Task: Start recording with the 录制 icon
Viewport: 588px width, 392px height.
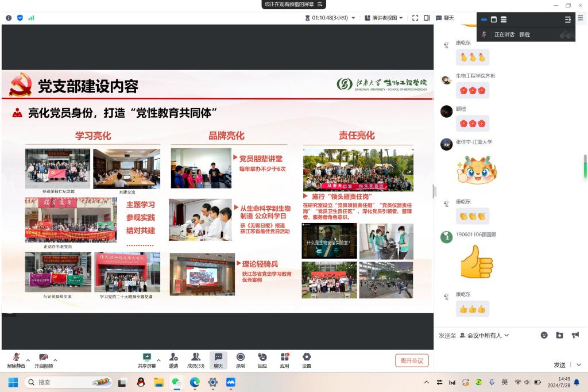Action: (x=241, y=358)
